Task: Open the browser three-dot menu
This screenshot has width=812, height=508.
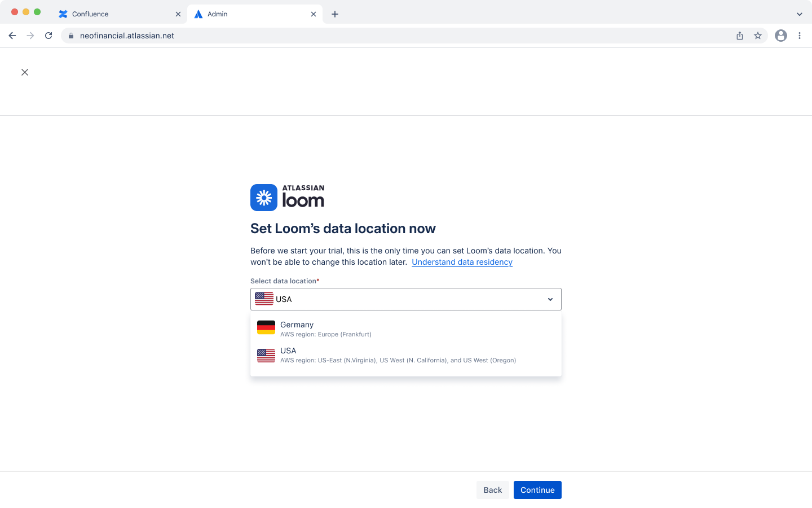Action: tap(800, 36)
